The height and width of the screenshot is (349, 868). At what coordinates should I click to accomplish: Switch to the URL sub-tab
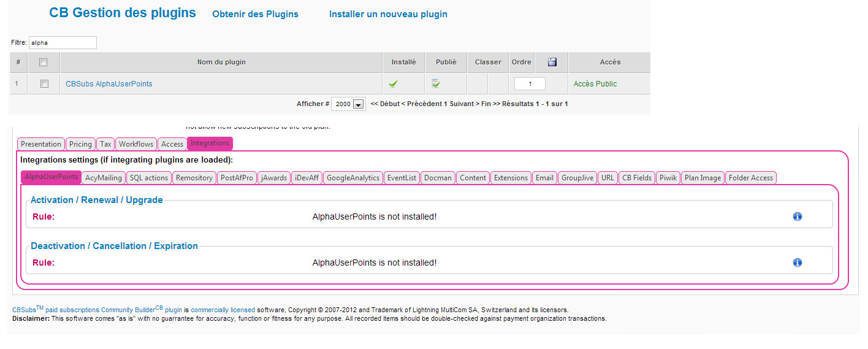point(607,178)
